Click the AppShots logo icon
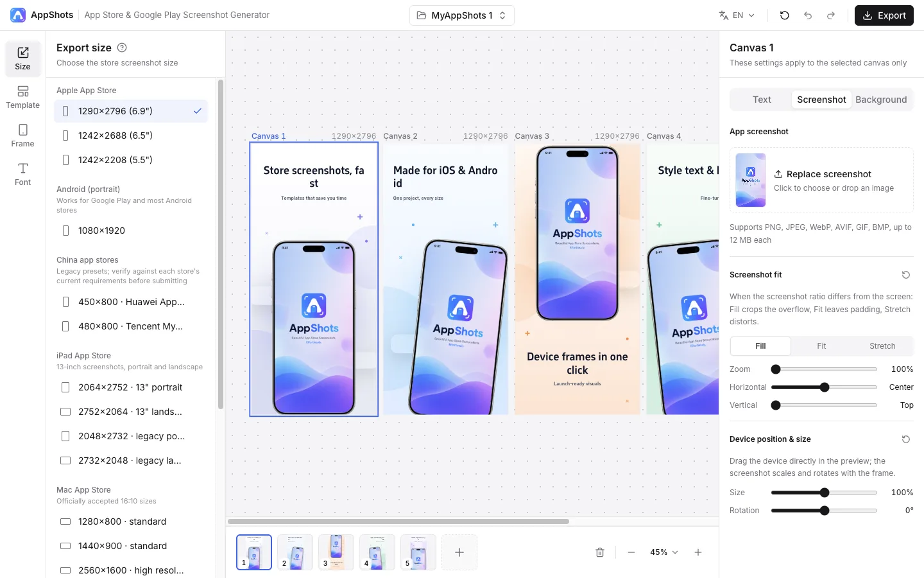 (18, 15)
